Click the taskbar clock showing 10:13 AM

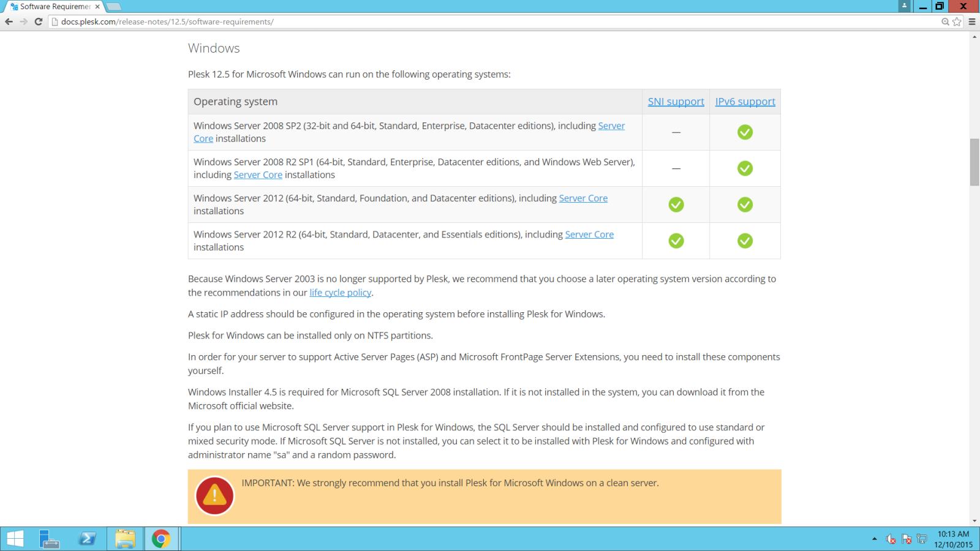953,539
